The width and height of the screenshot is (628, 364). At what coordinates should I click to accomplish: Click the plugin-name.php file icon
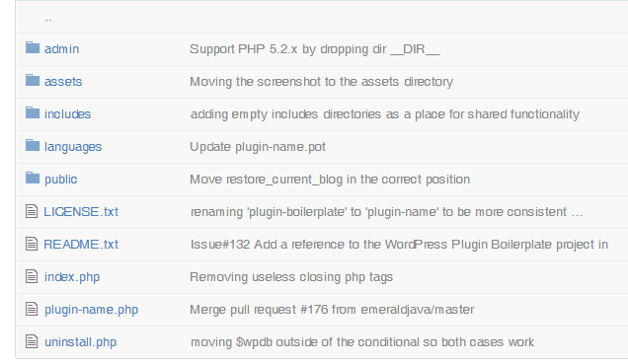(32, 309)
